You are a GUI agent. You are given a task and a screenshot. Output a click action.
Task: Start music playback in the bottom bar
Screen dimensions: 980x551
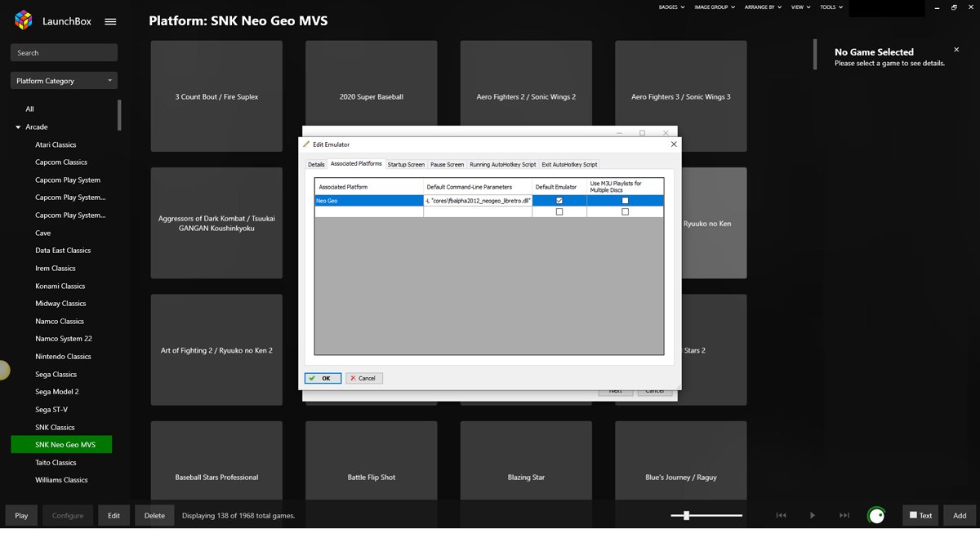tap(813, 515)
